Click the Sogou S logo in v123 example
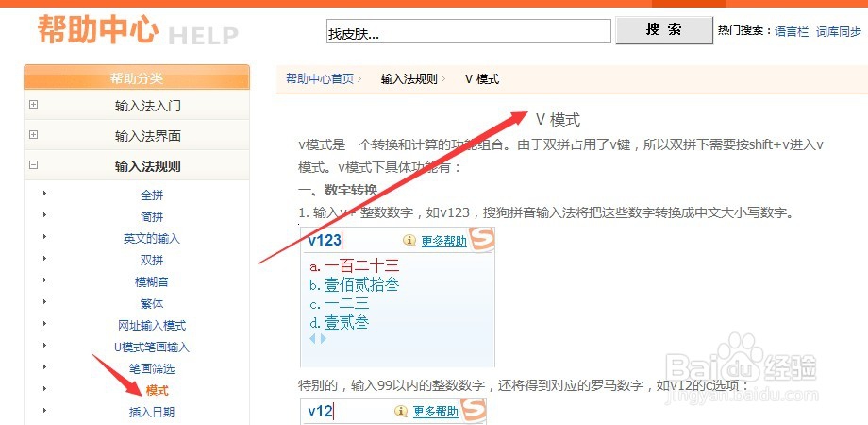Image resolution: width=868 pixels, height=425 pixels. tap(481, 238)
